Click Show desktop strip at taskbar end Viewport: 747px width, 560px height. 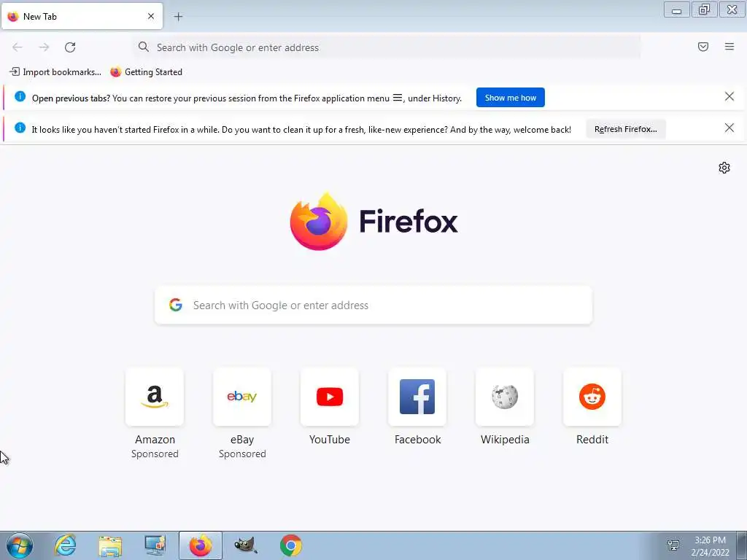(742, 545)
